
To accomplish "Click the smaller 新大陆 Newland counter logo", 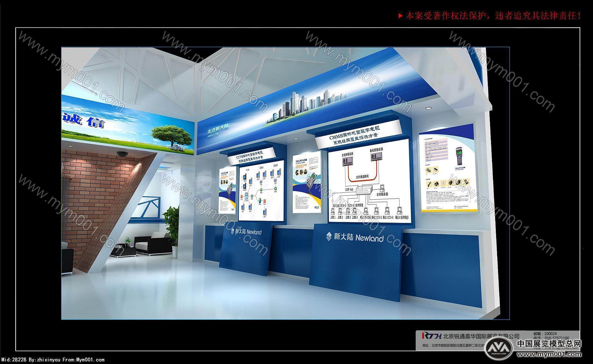I will coord(246,232).
